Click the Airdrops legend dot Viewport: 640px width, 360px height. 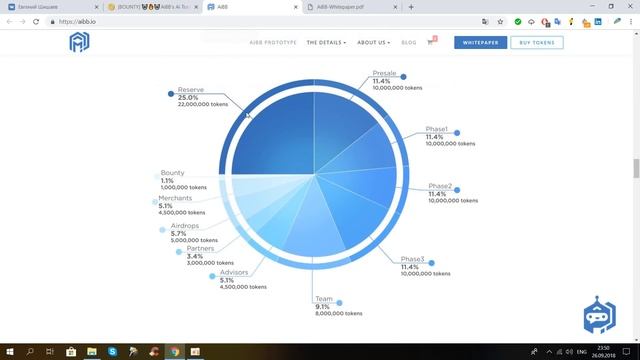pos(162,230)
